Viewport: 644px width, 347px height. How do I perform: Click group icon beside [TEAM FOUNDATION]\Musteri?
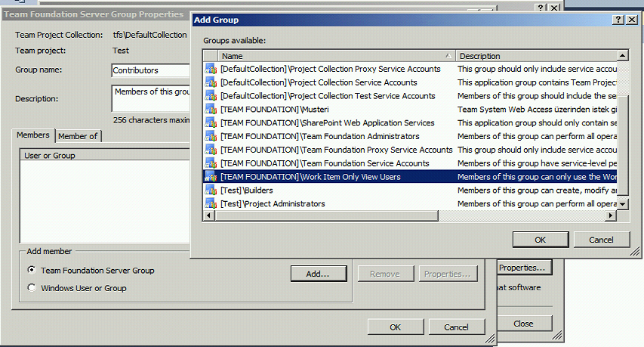point(211,110)
